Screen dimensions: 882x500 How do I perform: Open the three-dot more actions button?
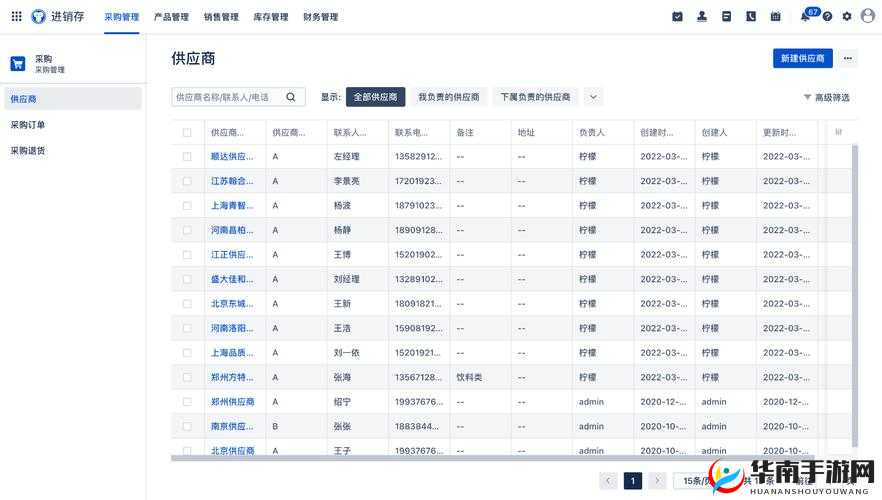tap(848, 58)
